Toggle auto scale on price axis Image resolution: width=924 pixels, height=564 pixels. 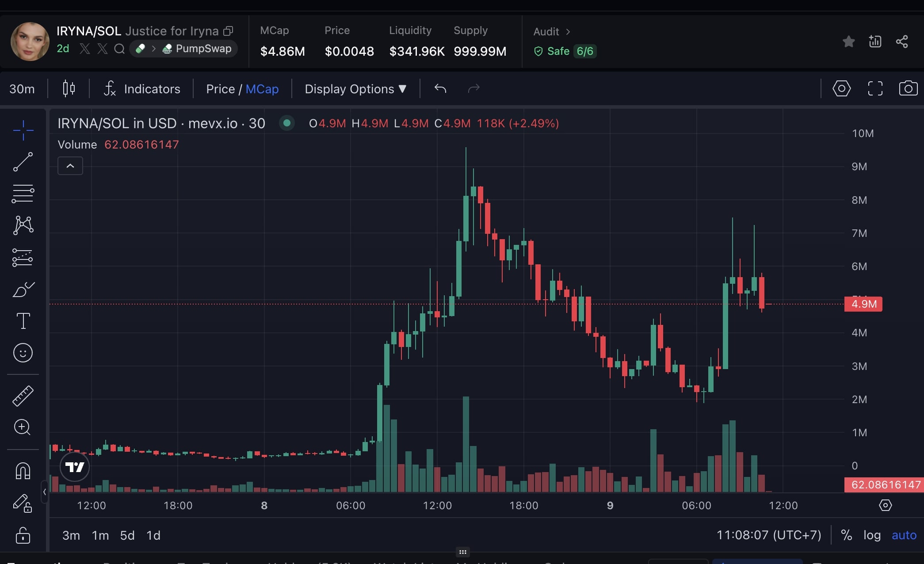(x=904, y=535)
